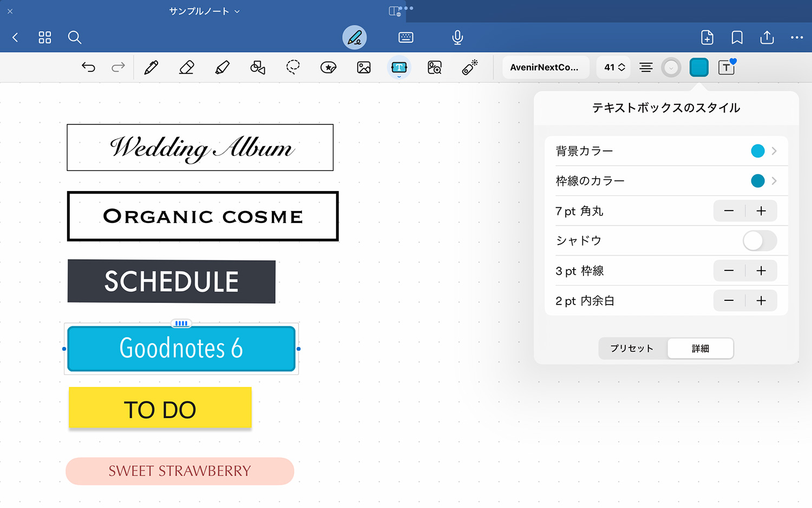Decrease 枠線 border width
The width and height of the screenshot is (812, 508).
pyautogui.click(x=729, y=271)
